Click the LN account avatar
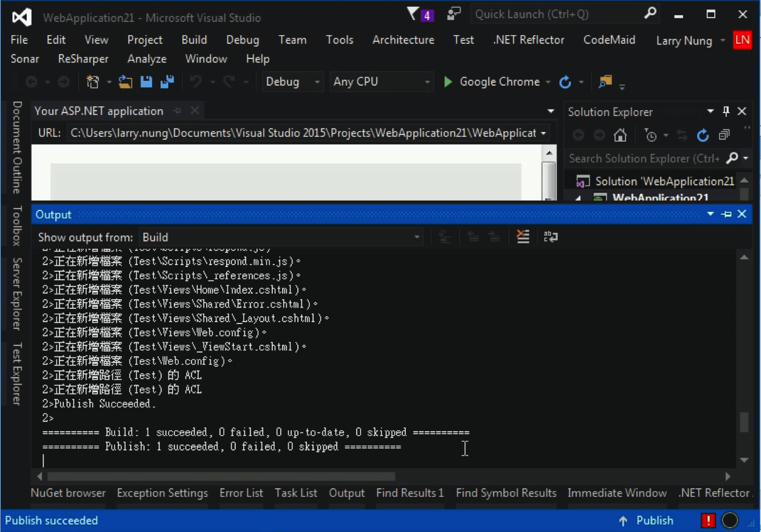The image size is (761, 532). (742, 40)
